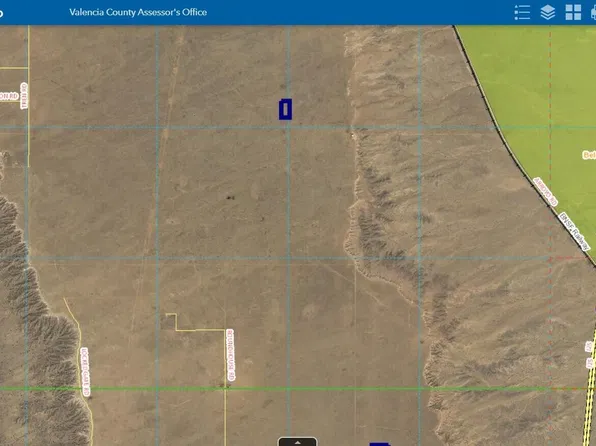Screen dimensions: 596x446
Task: Click the BNSF Railway label
Action: [574, 231]
